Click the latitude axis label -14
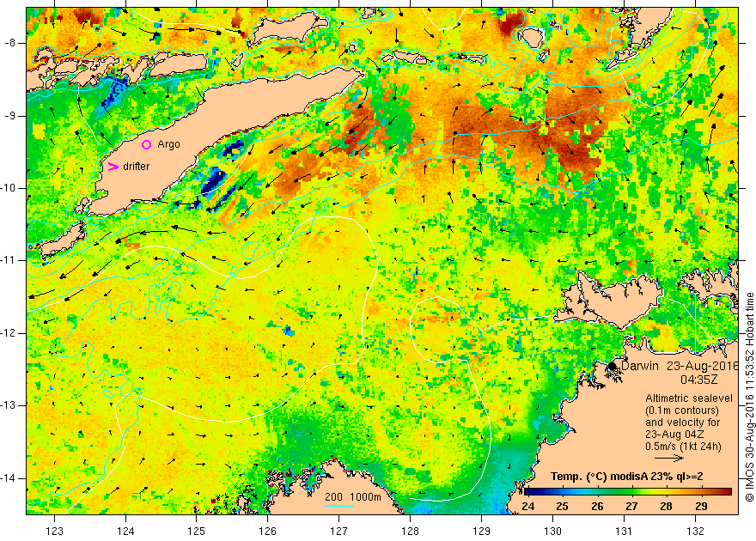Screen dimensions: 756x541 pos(9,478)
